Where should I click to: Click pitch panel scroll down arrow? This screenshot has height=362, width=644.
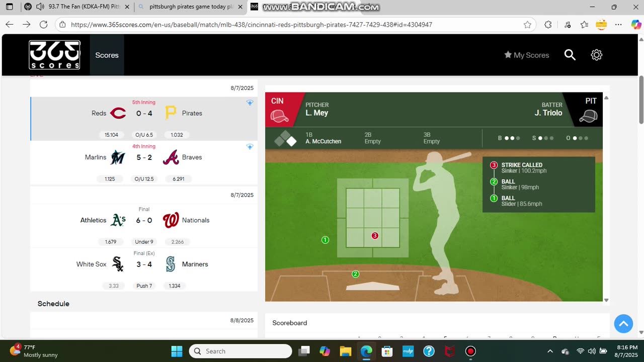tap(606, 300)
